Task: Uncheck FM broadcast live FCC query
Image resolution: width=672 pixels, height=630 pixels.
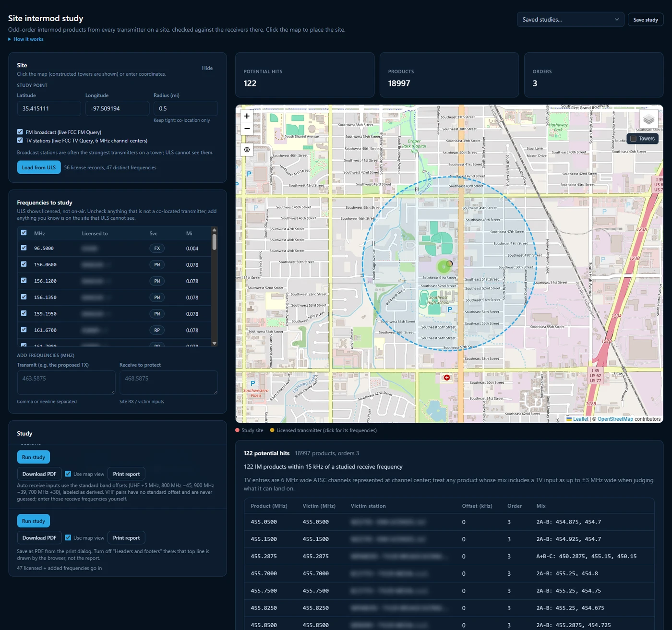Action: pyautogui.click(x=20, y=132)
